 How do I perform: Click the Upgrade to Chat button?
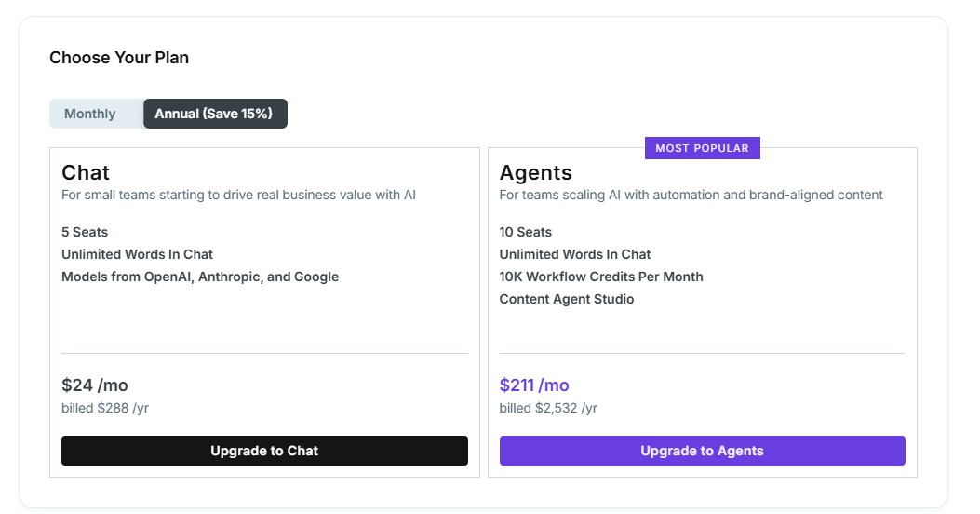(x=264, y=451)
